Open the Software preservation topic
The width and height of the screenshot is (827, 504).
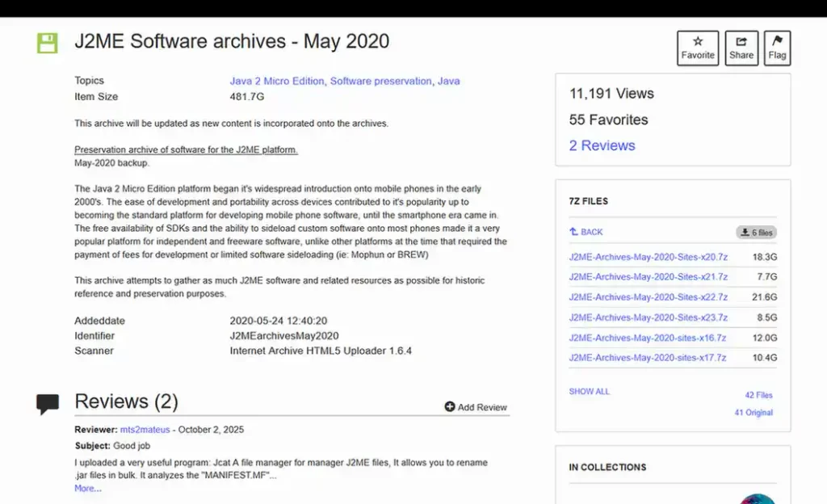pyautogui.click(x=381, y=82)
